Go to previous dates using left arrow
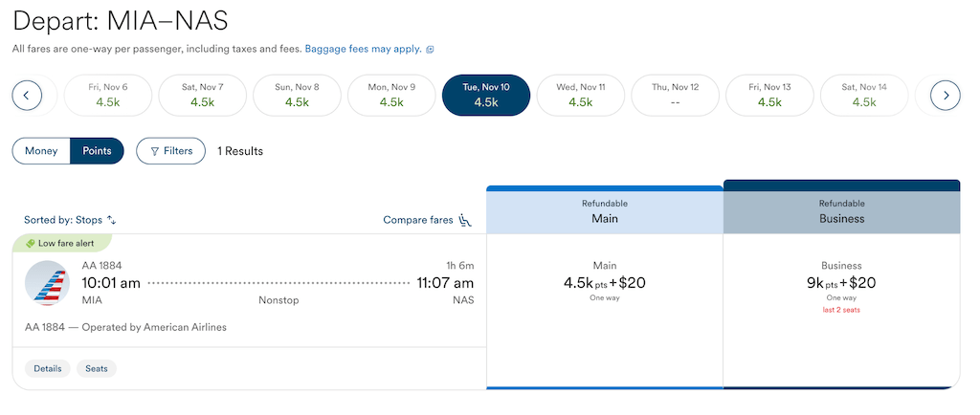The width and height of the screenshot is (980, 415). pos(27,96)
